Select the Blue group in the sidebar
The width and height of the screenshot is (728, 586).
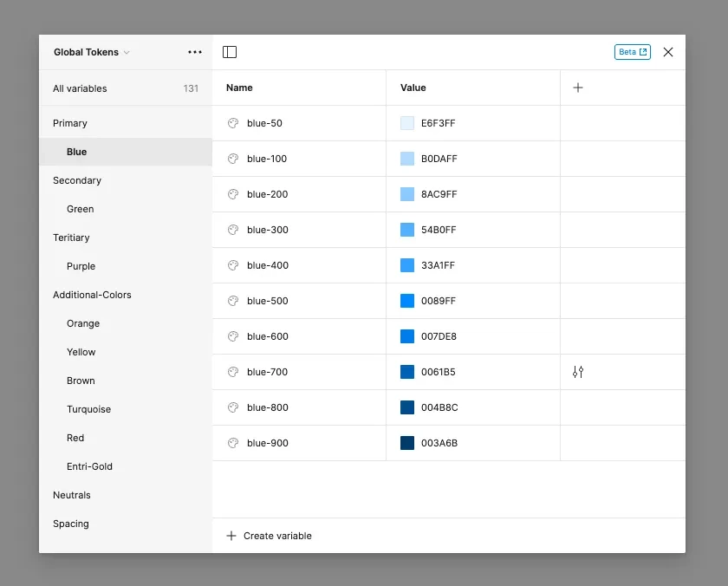[126, 152]
